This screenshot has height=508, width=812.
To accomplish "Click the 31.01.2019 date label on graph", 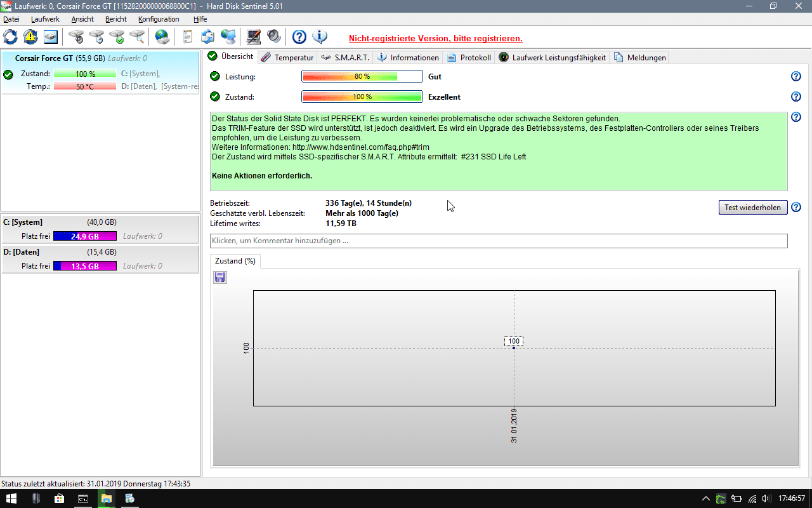I will tap(514, 426).
